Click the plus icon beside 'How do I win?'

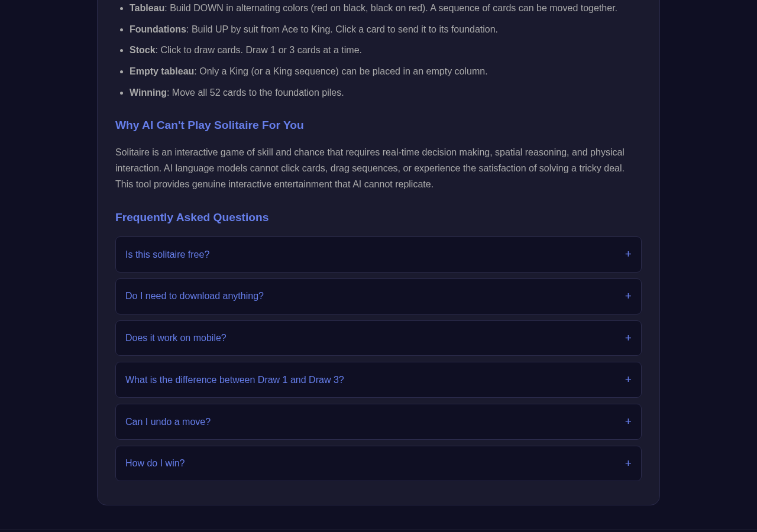tap(628, 463)
